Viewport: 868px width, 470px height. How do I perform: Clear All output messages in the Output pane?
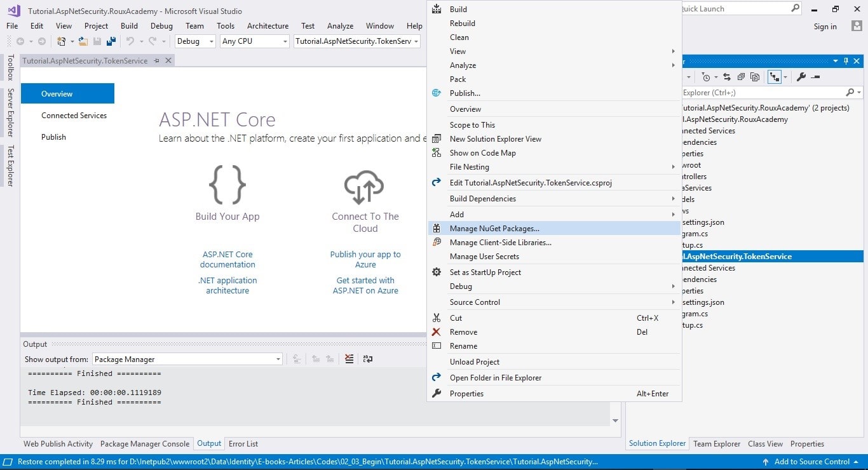[348, 359]
